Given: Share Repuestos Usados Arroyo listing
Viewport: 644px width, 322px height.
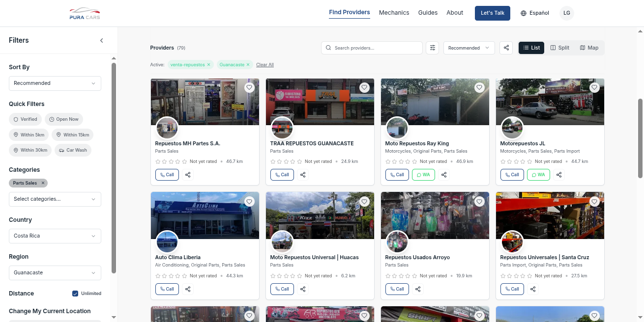Looking at the screenshot, I should 418,289.
